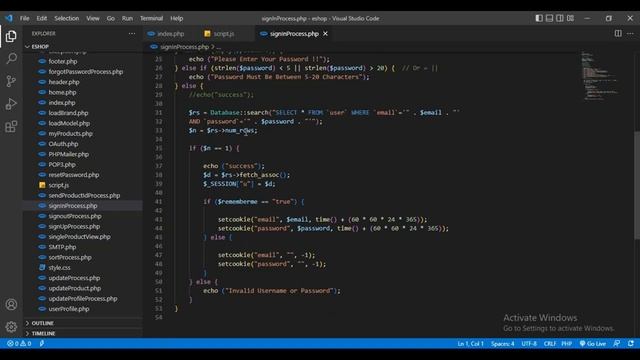Change indentation via Spaces: 4
This screenshot has width=640, height=360.
tap(502, 344)
